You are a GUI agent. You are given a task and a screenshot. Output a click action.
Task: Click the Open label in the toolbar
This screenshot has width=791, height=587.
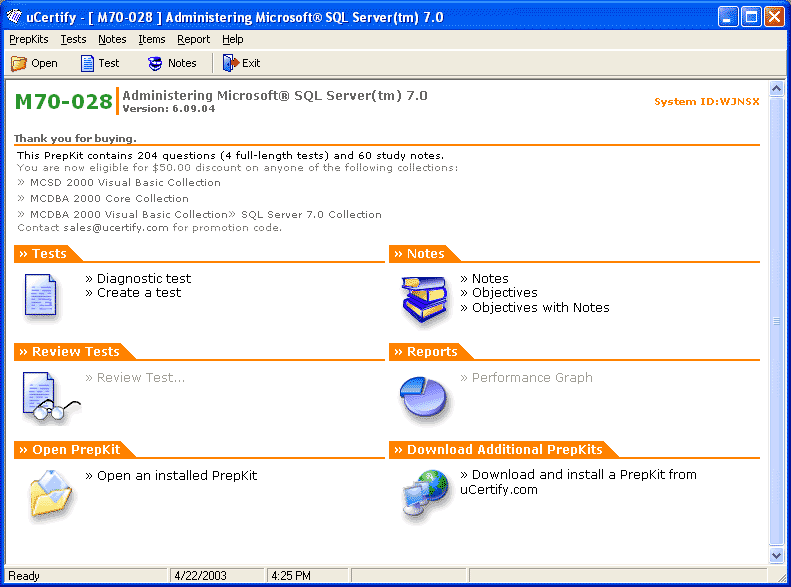(x=44, y=64)
